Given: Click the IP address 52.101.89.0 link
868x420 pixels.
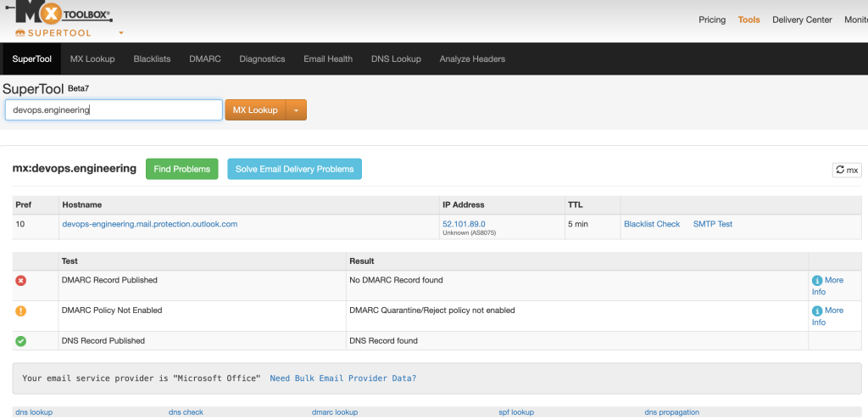Looking at the screenshot, I should (464, 224).
